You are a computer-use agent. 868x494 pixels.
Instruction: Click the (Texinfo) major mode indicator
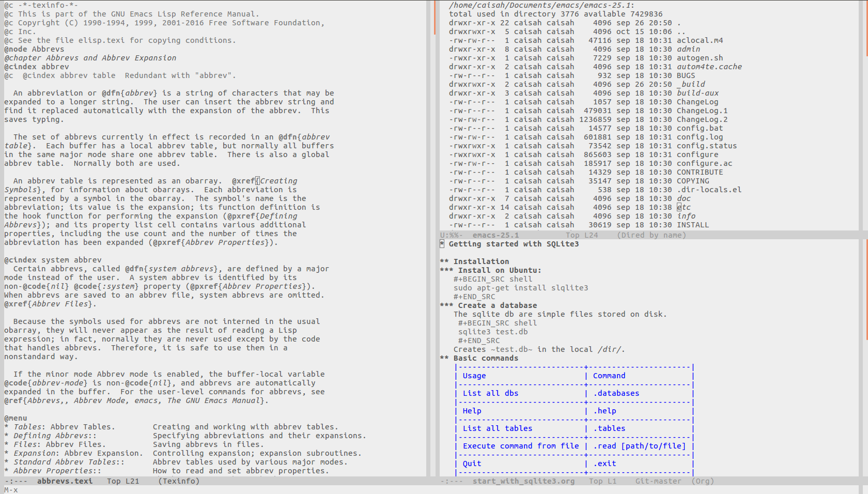(179, 481)
